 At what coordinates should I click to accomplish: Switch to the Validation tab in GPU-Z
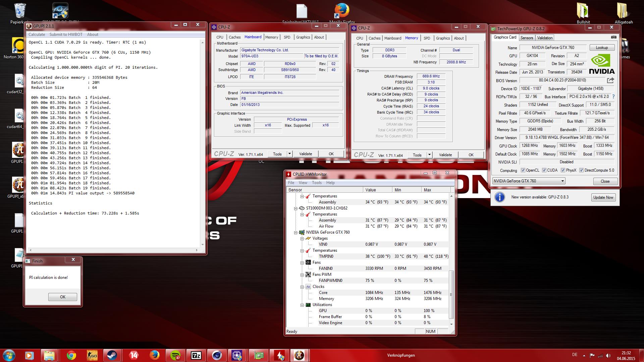[545, 38]
